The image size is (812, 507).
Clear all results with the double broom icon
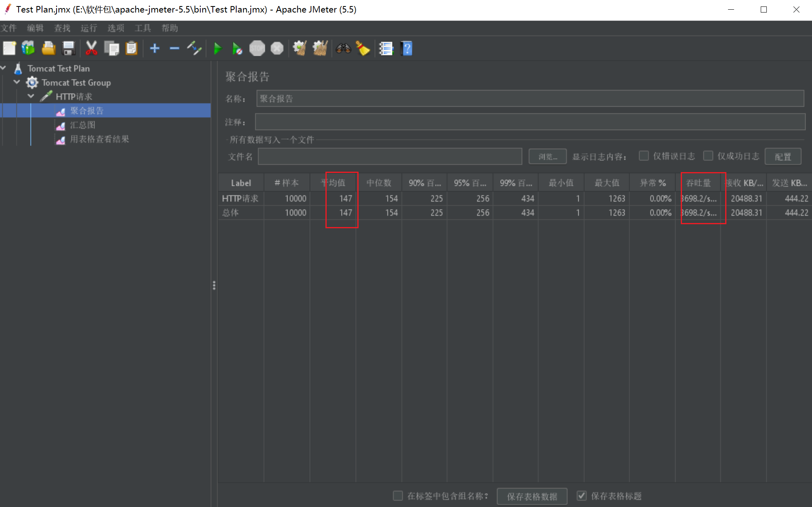320,48
